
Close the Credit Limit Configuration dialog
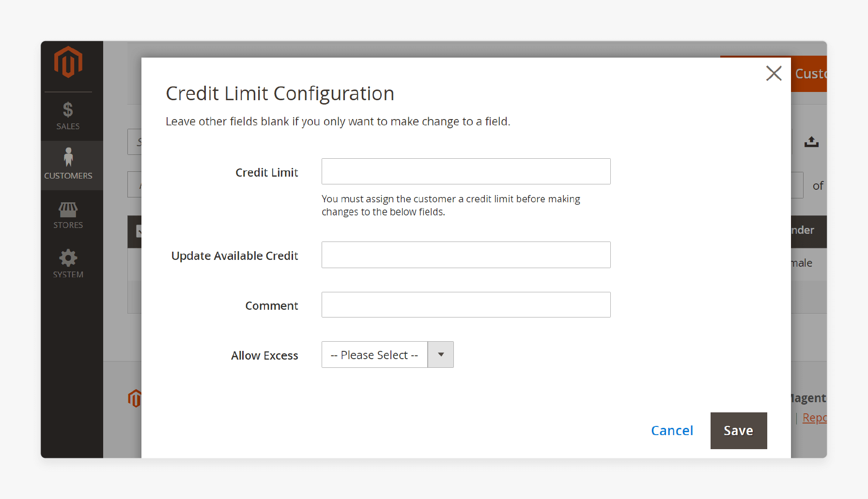point(774,74)
